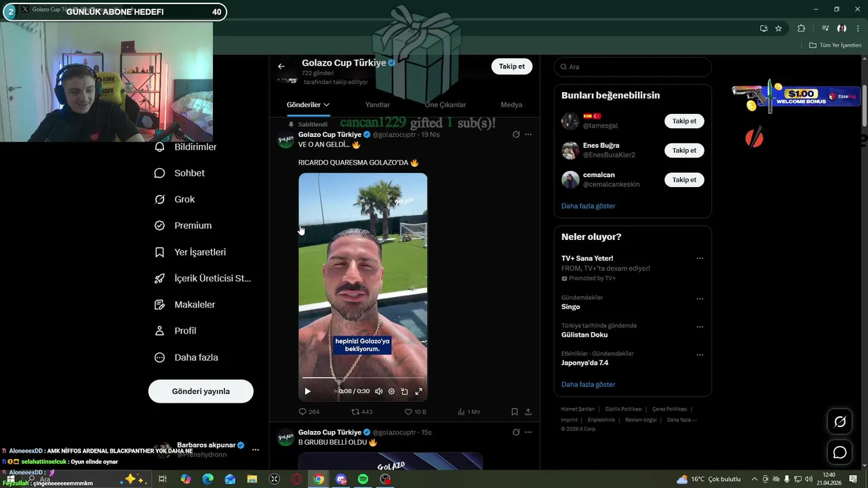
Task: Switch to the Öne Çıkanlar tab
Action: click(x=446, y=104)
